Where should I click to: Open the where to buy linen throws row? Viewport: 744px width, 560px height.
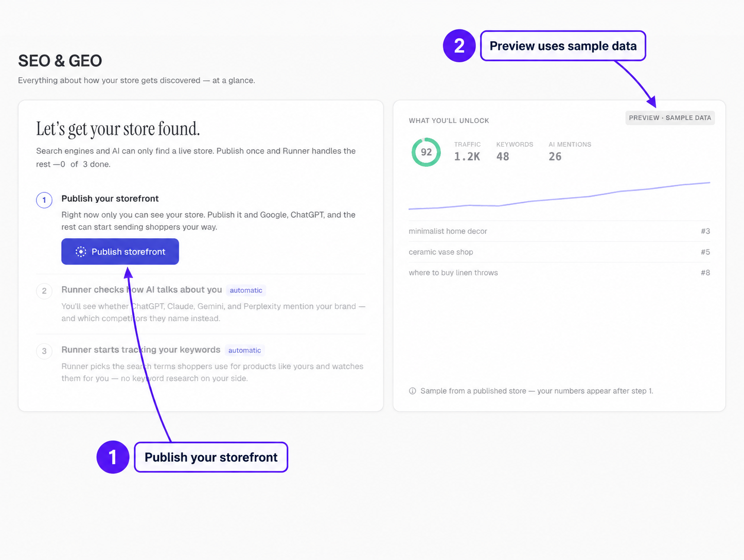pyautogui.click(x=559, y=273)
